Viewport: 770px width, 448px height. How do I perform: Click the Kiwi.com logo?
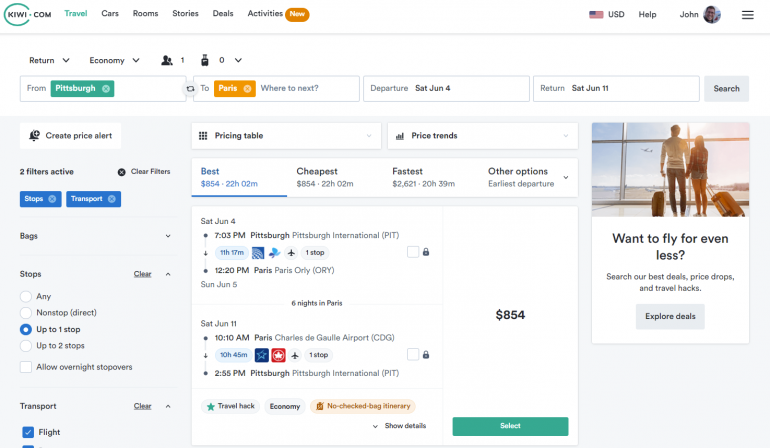pos(28,15)
